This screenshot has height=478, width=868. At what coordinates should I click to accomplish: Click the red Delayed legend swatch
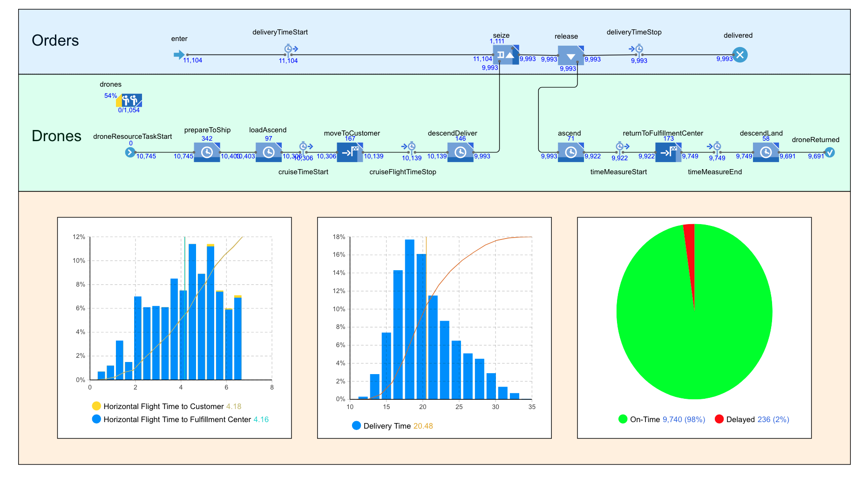coord(719,419)
